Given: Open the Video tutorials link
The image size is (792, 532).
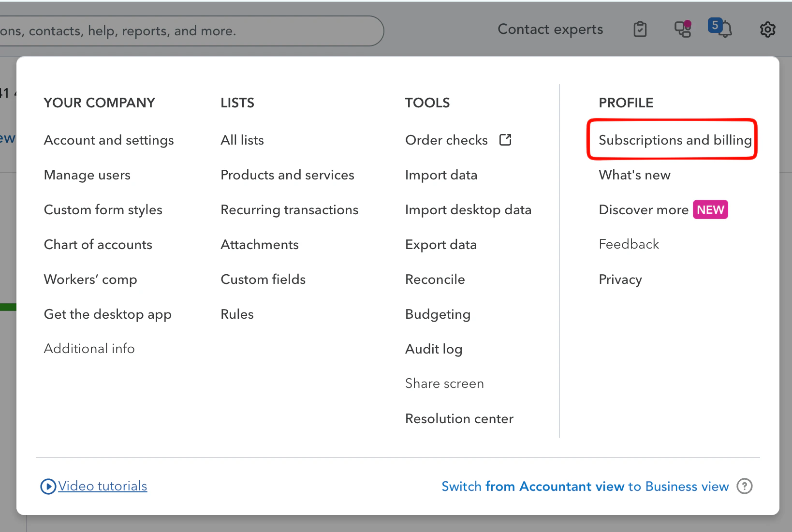Looking at the screenshot, I should click(x=103, y=486).
